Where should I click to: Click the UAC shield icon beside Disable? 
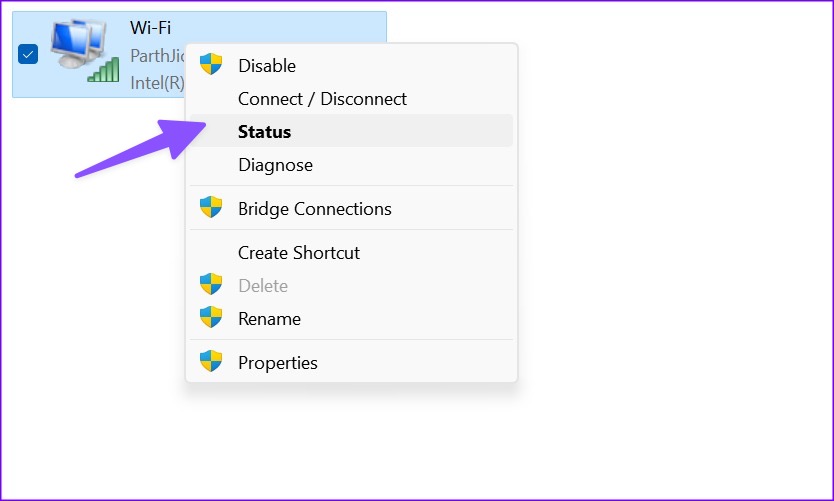pos(211,64)
